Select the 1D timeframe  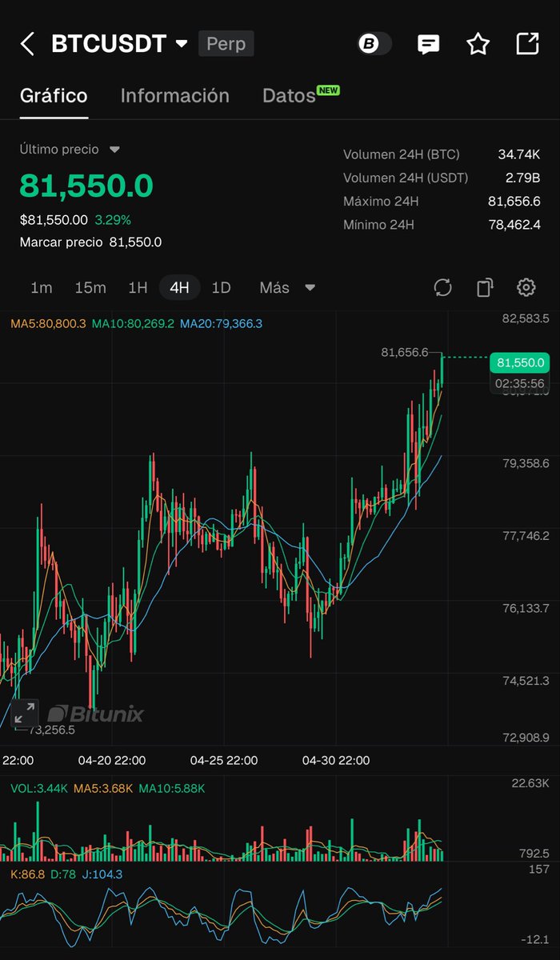coord(221,288)
